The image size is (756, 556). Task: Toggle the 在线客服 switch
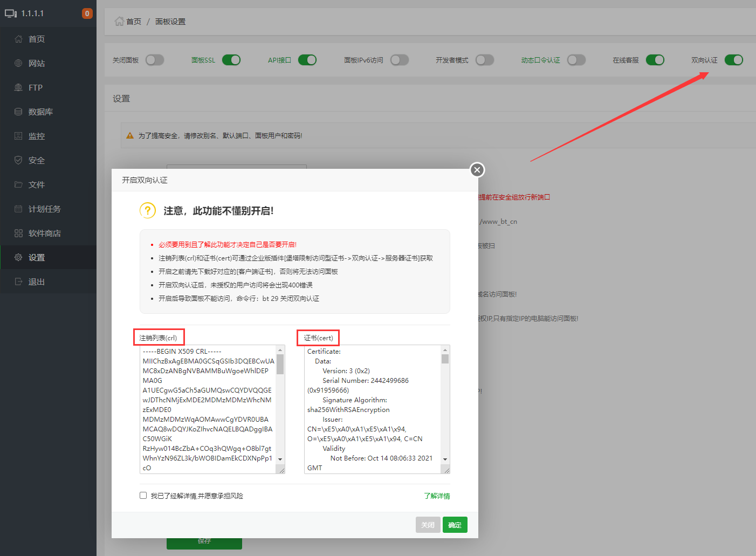pyautogui.click(x=655, y=60)
